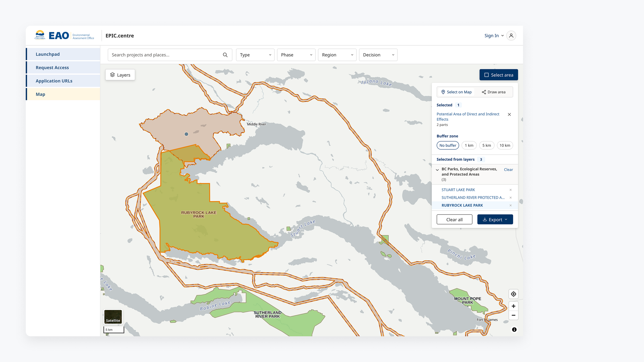Click the SUTHERLAND RIVER PROTECTED A... entry

(473, 197)
